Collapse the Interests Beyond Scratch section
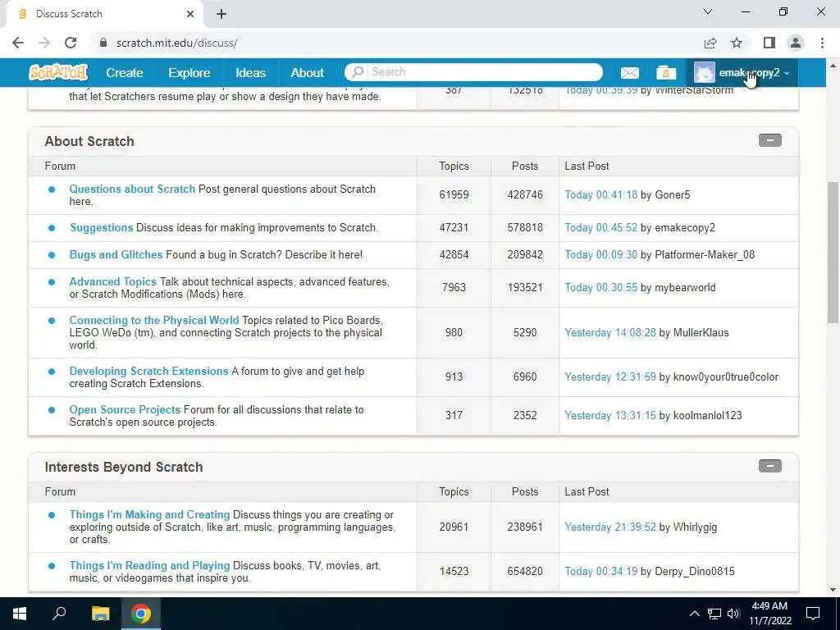Image resolution: width=840 pixels, height=630 pixels. pos(769,466)
